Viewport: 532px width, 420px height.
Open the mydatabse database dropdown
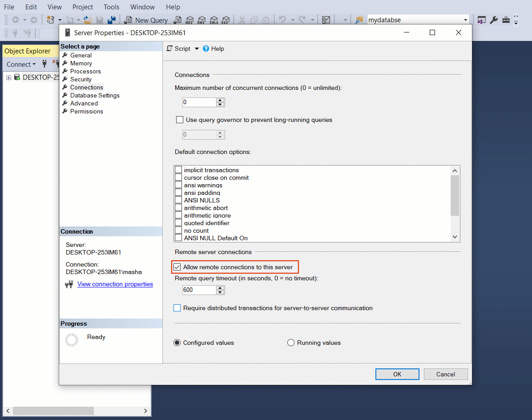coord(465,20)
